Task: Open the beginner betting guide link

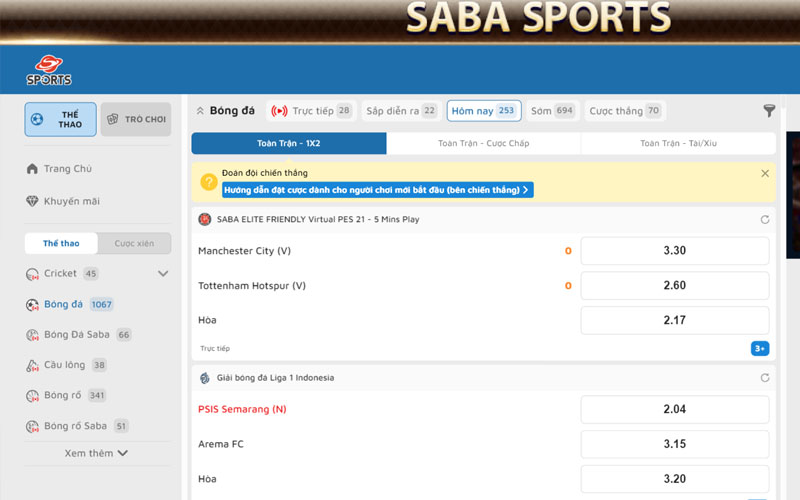Action: [378, 190]
